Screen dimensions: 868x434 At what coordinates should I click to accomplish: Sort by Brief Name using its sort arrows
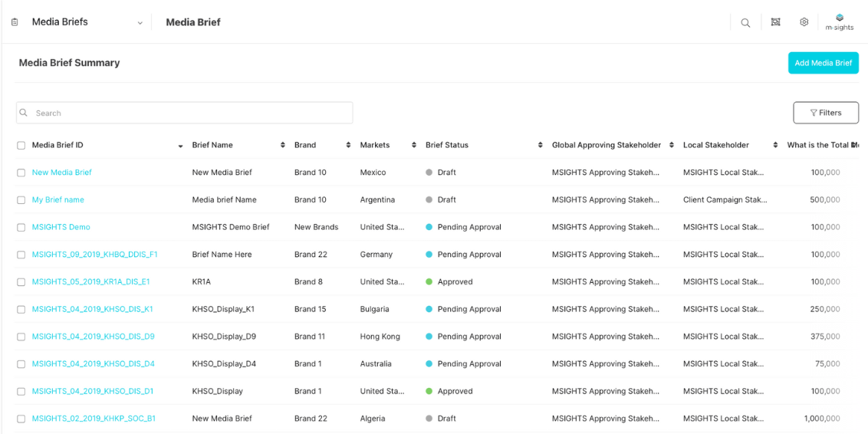283,146
